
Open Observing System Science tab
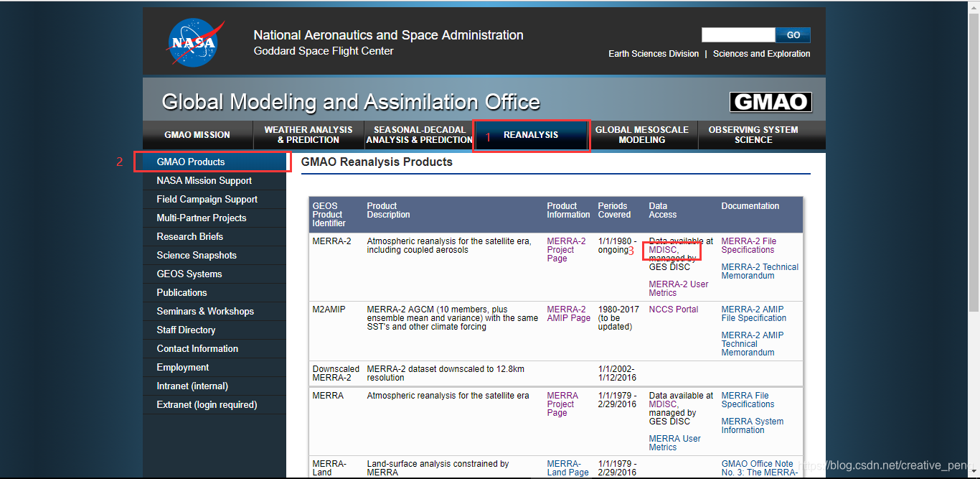tap(753, 135)
